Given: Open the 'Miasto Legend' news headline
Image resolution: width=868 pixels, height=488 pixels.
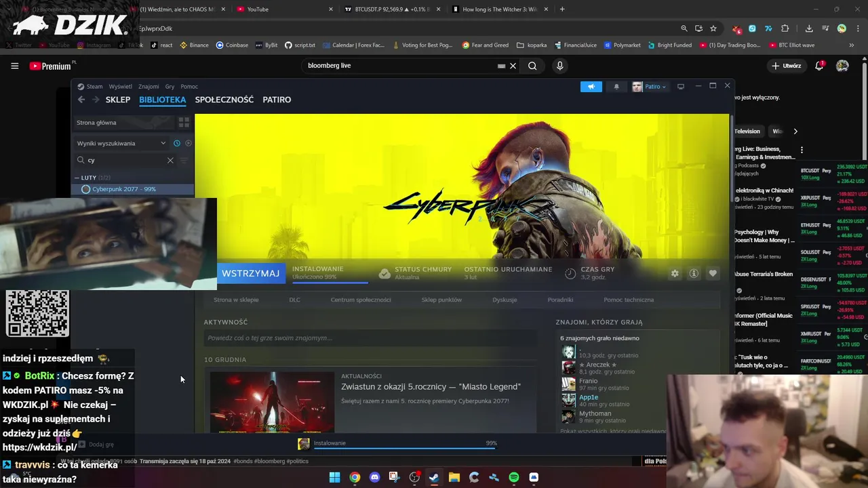Looking at the screenshot, I should click(x=431, y=386).
